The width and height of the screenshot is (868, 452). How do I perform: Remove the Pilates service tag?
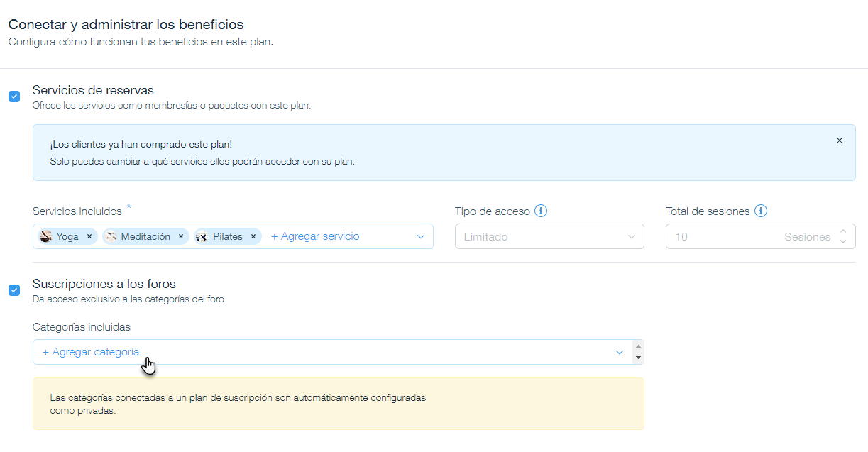(253, 237)
